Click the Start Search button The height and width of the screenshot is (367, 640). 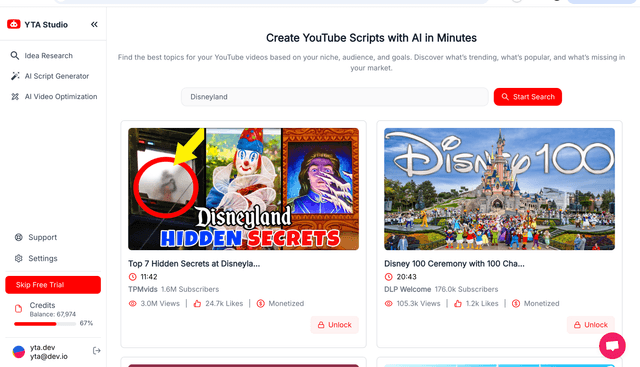[x=528, y=97]
